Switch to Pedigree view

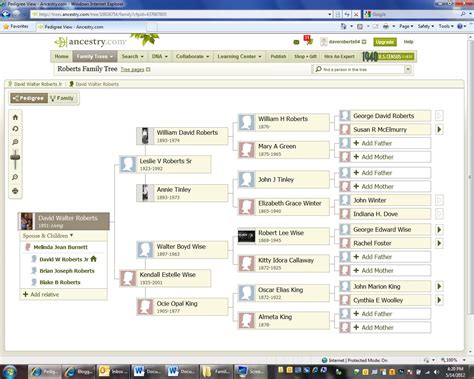click(x=28, y=98)
